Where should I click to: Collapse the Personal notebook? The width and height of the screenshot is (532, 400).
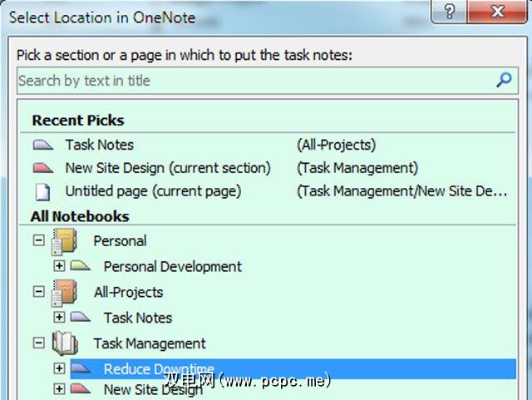[39, 241]
